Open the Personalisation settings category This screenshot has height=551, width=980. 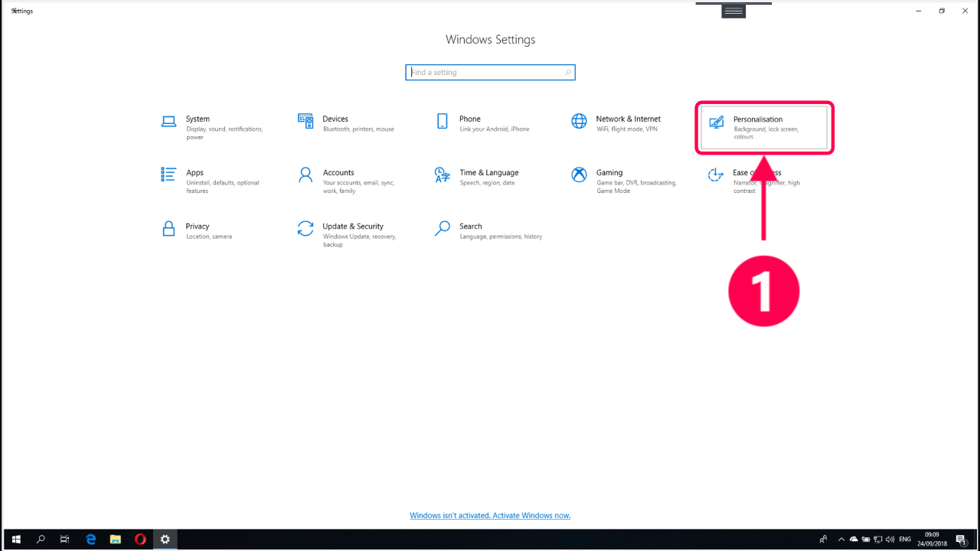[764, 127]
